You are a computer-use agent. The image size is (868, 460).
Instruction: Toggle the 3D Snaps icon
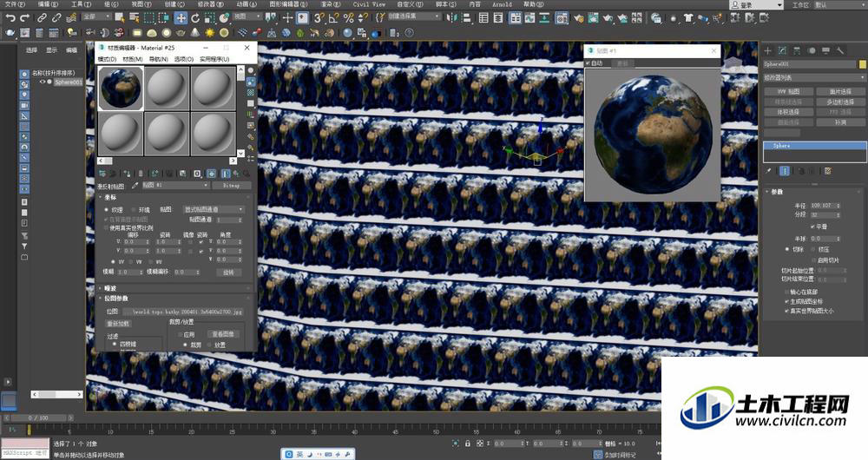coord(319,17)
